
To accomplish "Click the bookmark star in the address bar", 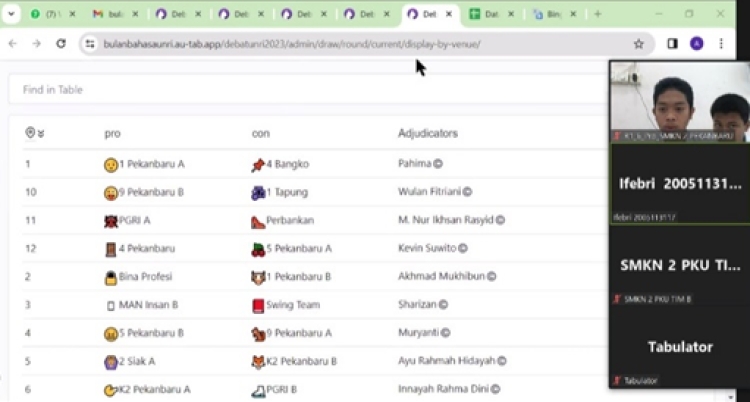I will click(x=638, y=44).
